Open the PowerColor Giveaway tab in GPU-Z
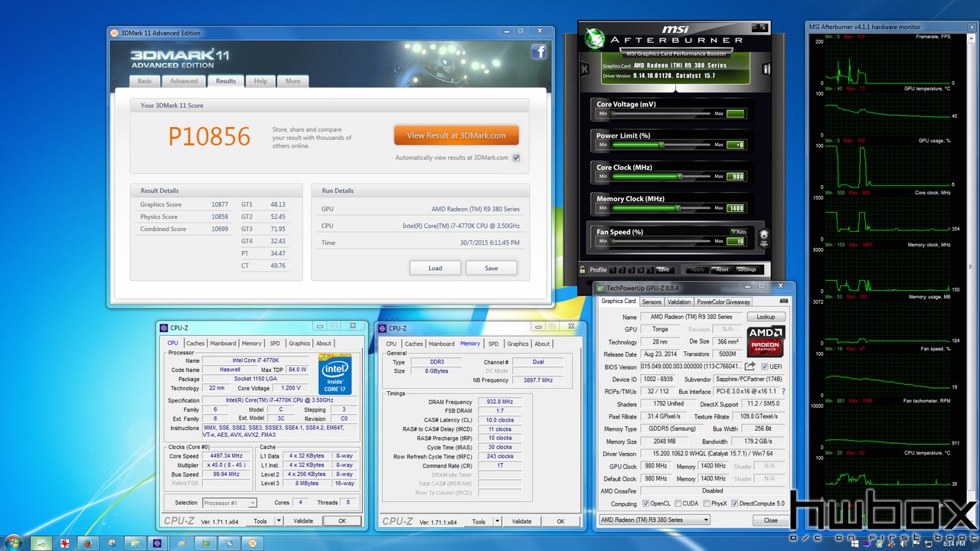The width and height of the screenshot is (980, 551). (x=724, y=302)
